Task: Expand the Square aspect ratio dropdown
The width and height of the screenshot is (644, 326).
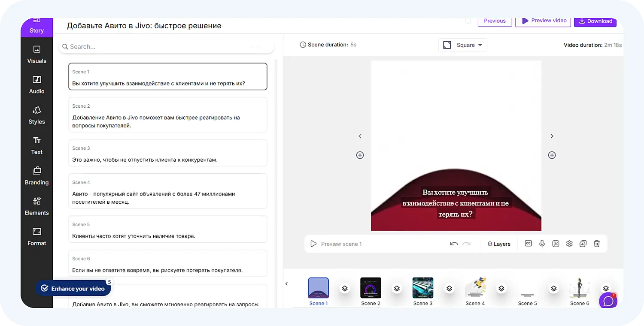Action: pos(463,45)
